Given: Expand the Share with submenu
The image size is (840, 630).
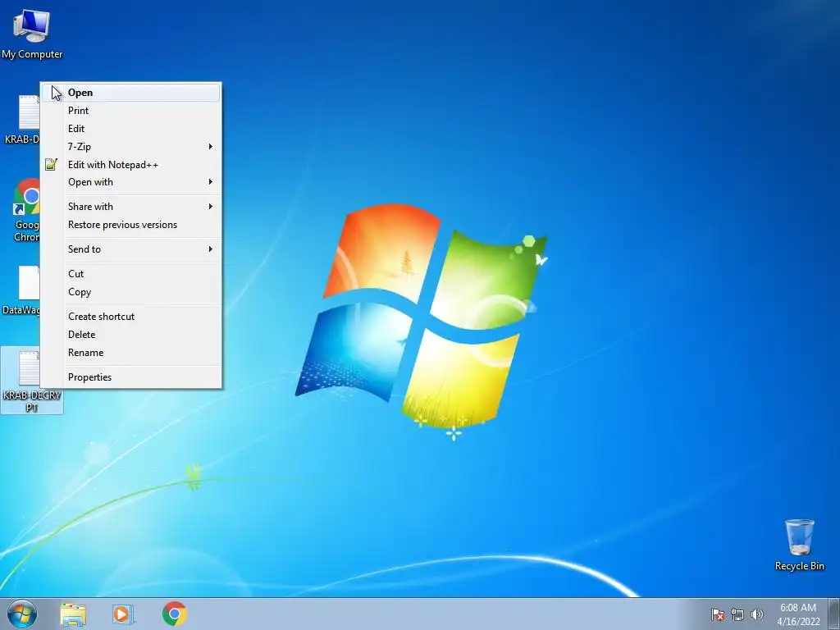Looking at the screenshot, I should pos(130,206).
